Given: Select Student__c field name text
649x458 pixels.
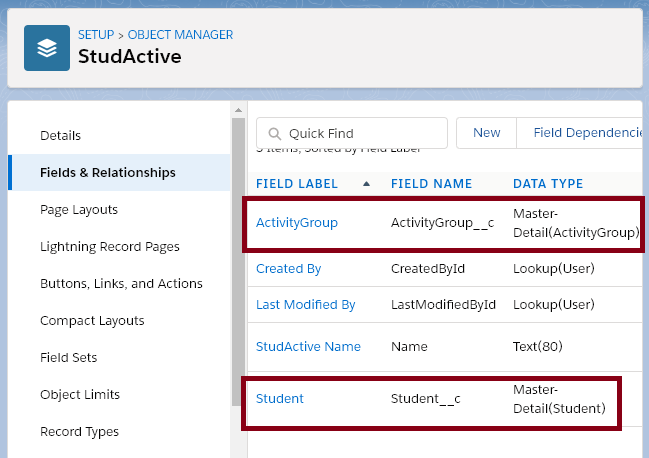Looking at the screenshot, I should pos(425,399).
